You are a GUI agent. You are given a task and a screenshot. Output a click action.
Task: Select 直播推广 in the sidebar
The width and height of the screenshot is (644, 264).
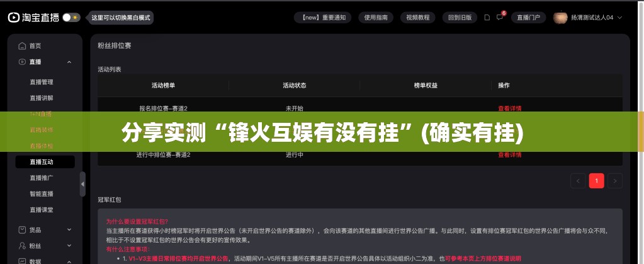point(42,178)
